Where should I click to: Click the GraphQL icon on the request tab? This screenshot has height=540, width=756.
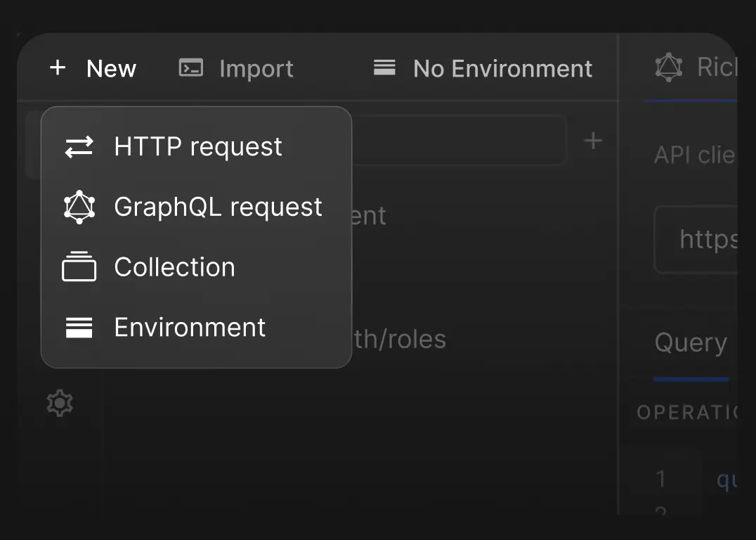point(669,67)
